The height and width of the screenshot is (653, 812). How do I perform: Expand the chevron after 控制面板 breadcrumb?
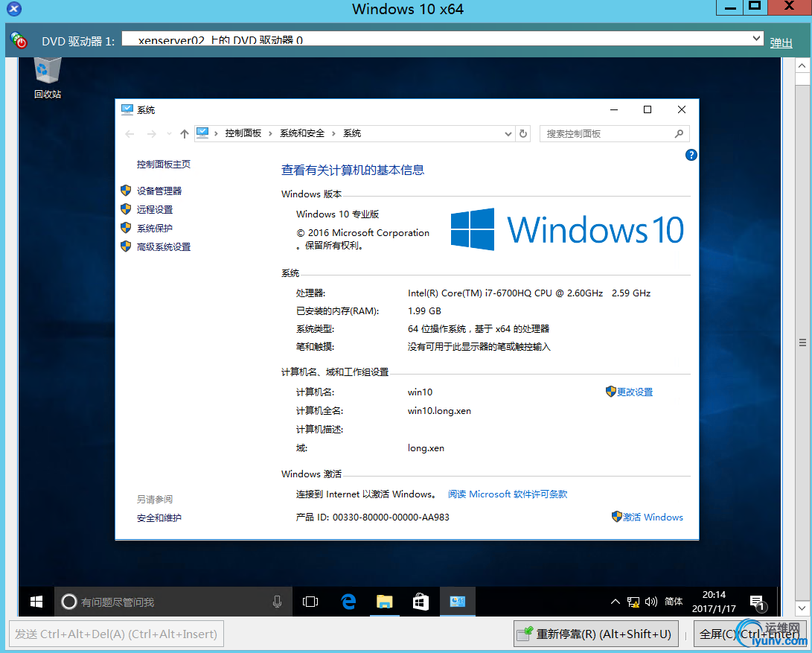(x=270, y=134)
